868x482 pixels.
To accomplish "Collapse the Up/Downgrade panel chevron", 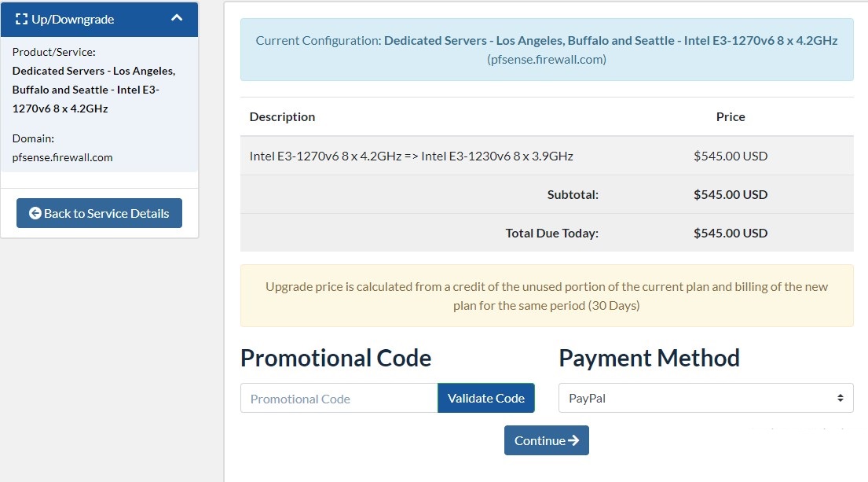I will (177, 18).
